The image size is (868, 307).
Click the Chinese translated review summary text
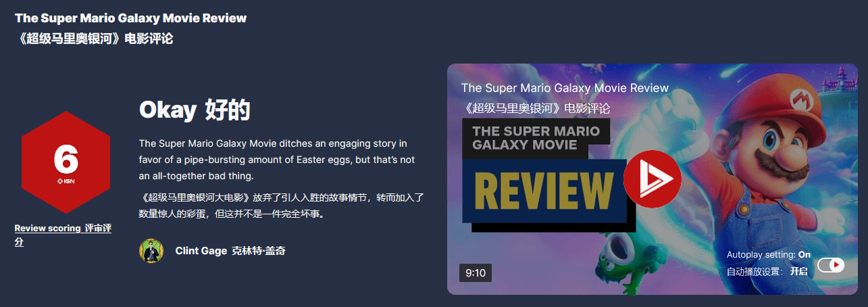[281, 206]
